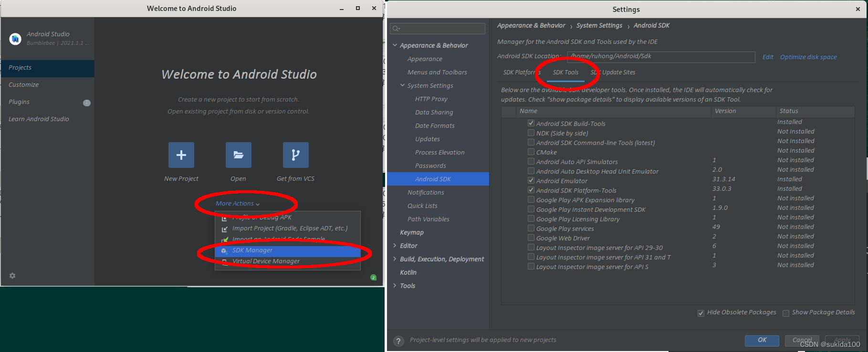Click the Edit link for SDK location
The image size is (868, 352).
(x=768, y=57)
